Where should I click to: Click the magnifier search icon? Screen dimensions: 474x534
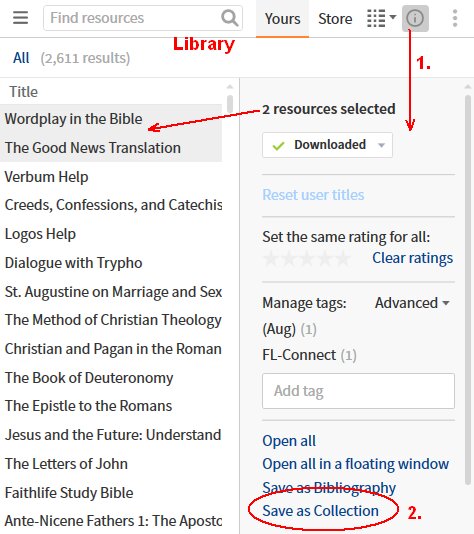point(230,18)
